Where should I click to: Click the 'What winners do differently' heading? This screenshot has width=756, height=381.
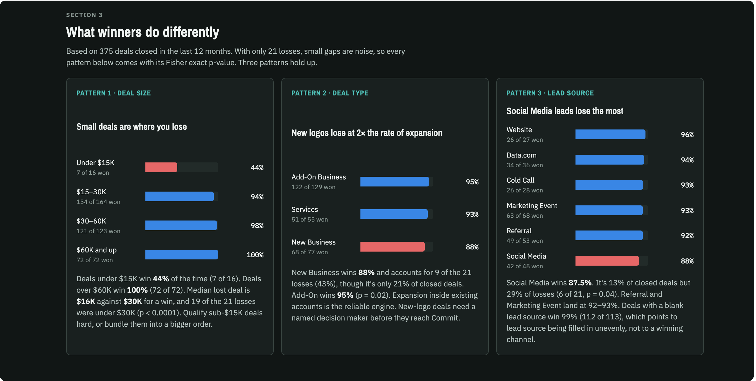[143, 32]
